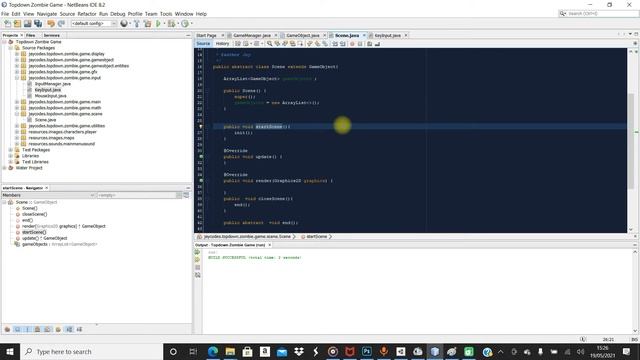Expand the jaycodes.topdown.zombie.game.display package
Image resolution: width=640 pixels, height=360 pixels.
coord(17,54)
